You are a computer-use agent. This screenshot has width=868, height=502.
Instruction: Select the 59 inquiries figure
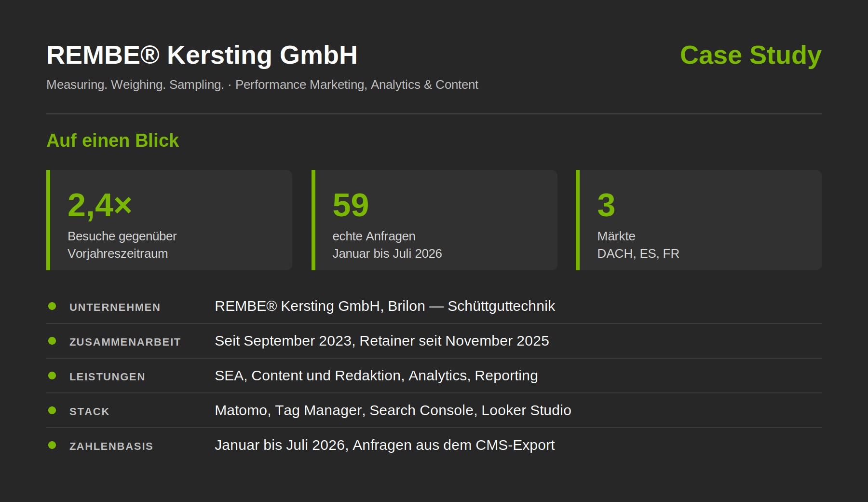coord(351,205)
